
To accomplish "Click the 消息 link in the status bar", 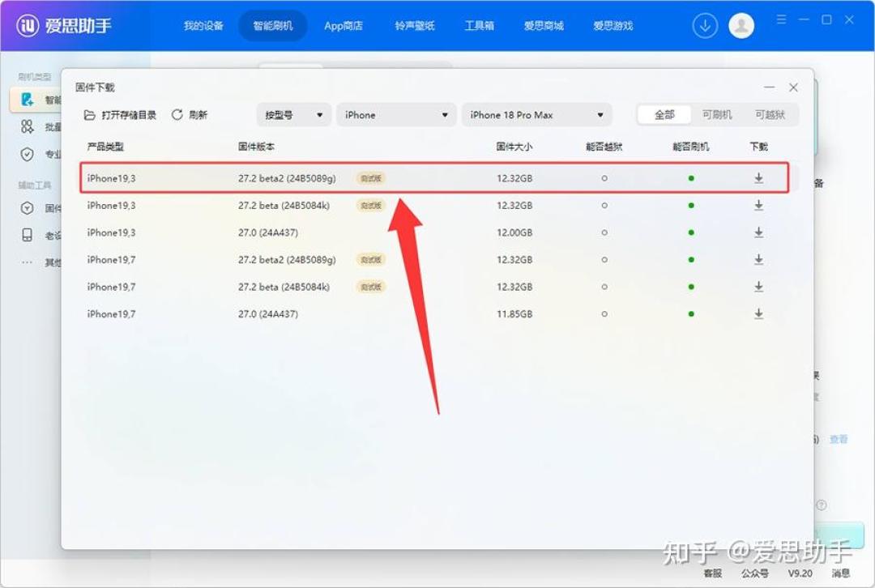I will pyautogui.click(x=841, y=573).
